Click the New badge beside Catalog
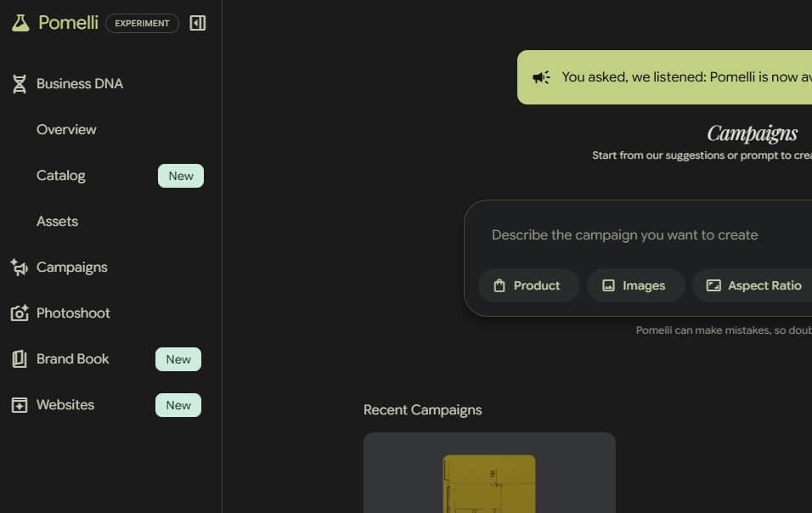The width and height of the screenshot is (812, 513). coord(181,176)
